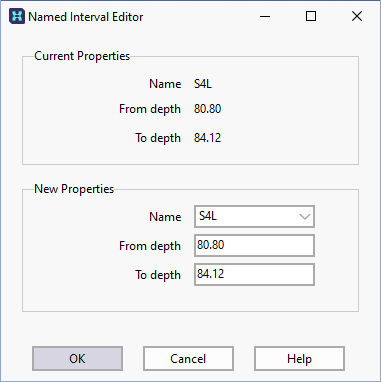Open the S4L name combo box
The height and width of the screenshot is (382, 381).
coord(254,217)
